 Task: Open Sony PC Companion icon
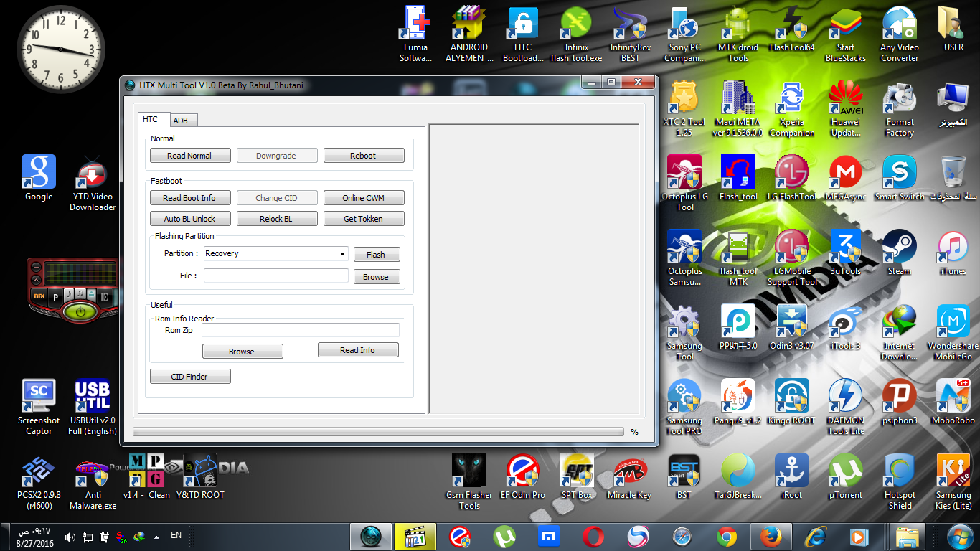(x=684, y=34)
